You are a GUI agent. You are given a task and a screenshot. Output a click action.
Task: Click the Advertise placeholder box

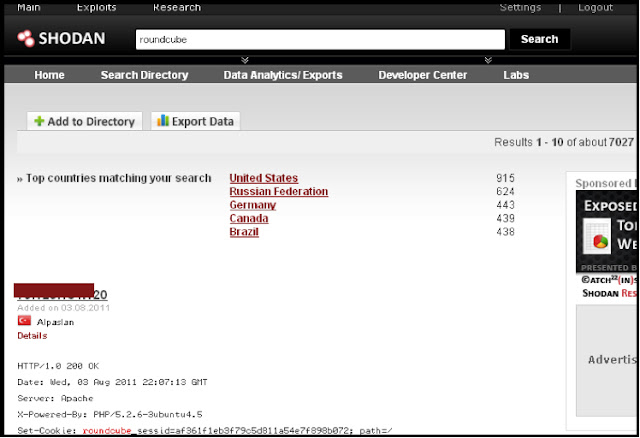coord(607,361)
